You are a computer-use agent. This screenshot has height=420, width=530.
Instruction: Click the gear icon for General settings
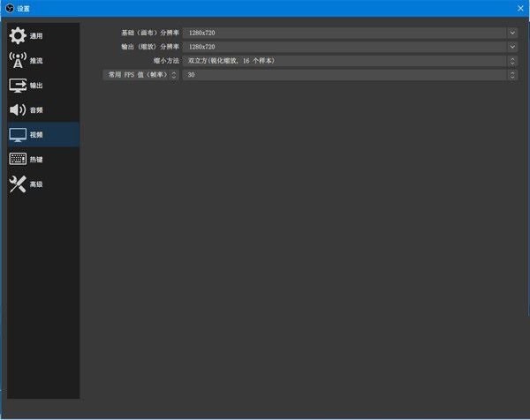[x=18, y=36]
